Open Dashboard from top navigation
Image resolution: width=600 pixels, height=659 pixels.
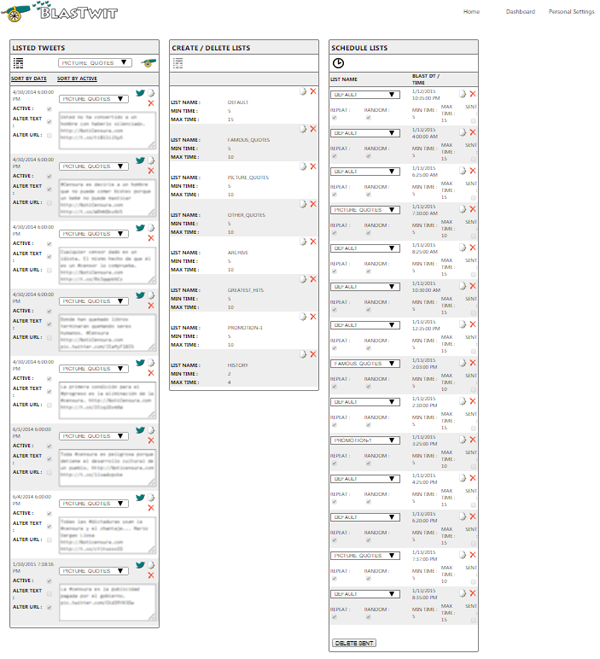click(521, 12)
